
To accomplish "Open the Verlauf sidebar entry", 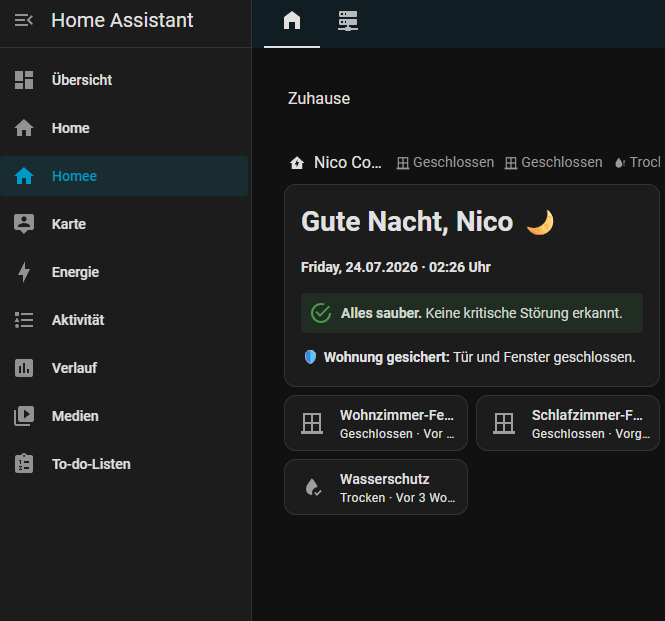I will pyautogui.click(x=124, y=368).
